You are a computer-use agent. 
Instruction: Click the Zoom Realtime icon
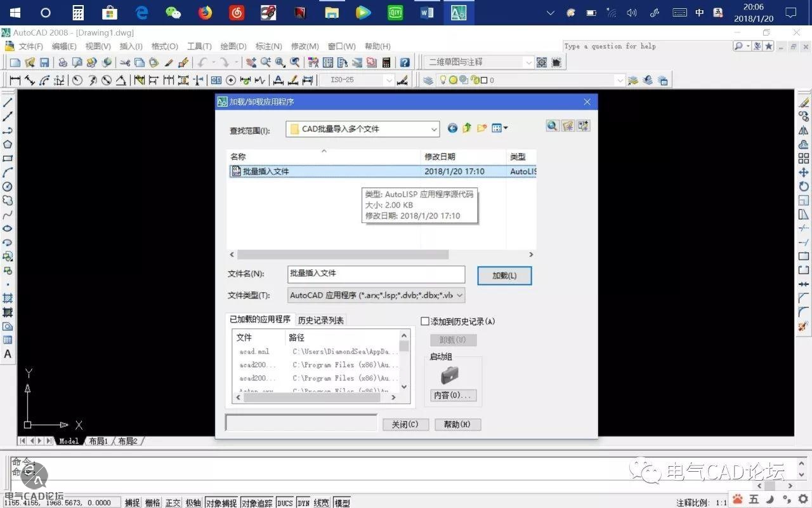(x=266, y=62)
